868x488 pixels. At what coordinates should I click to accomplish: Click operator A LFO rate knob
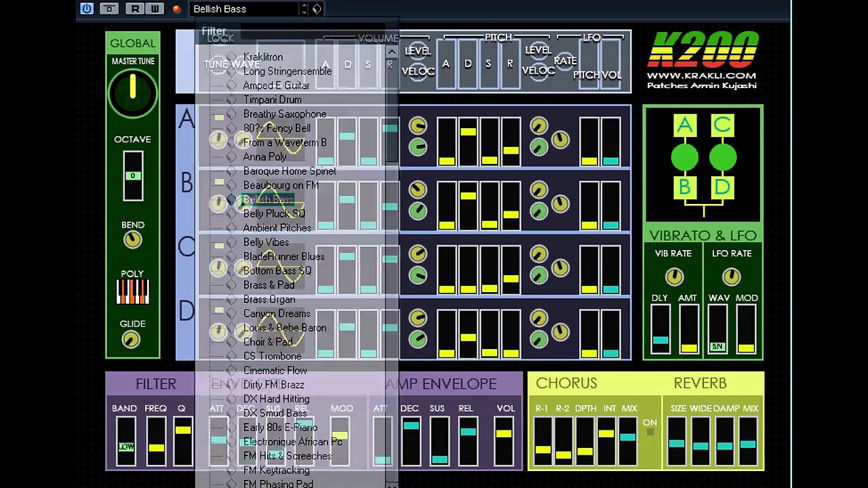click(560, 140)
